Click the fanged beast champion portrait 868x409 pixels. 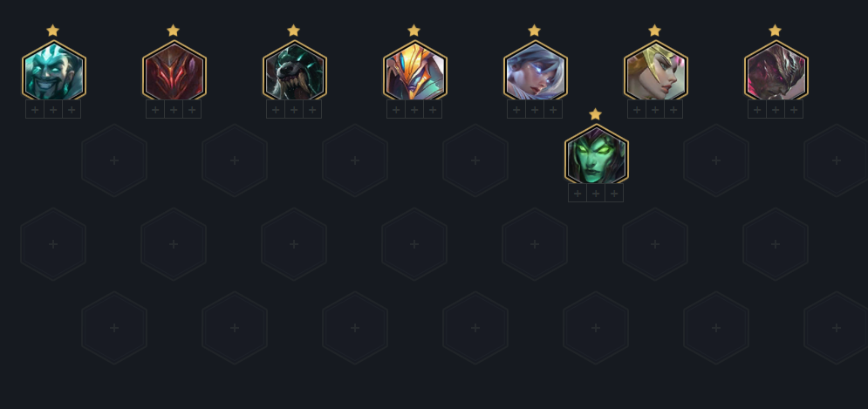pyautogui.click(x=295, y=72)
